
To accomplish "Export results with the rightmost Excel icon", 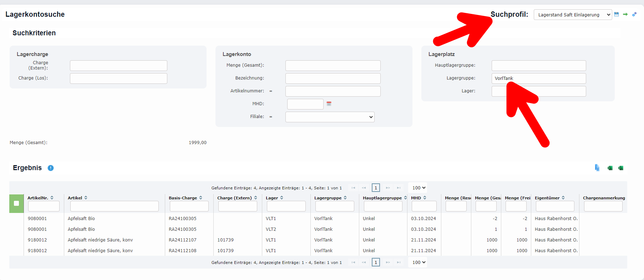I will pyautogui.click(x=621, y=168).
